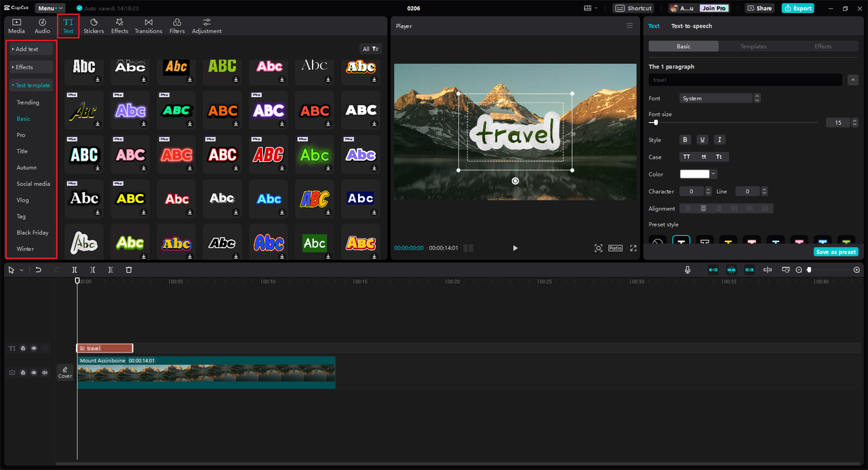Toggle the main track magnet icon
Image resolution: width=868 pixels, height=470 pixels.
tap(713, 270)
